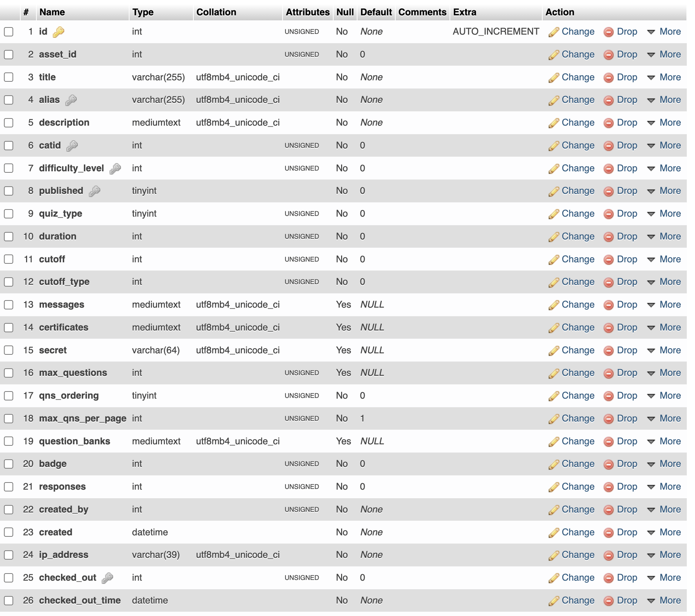Check the box for the created_by column

[9, 510]
